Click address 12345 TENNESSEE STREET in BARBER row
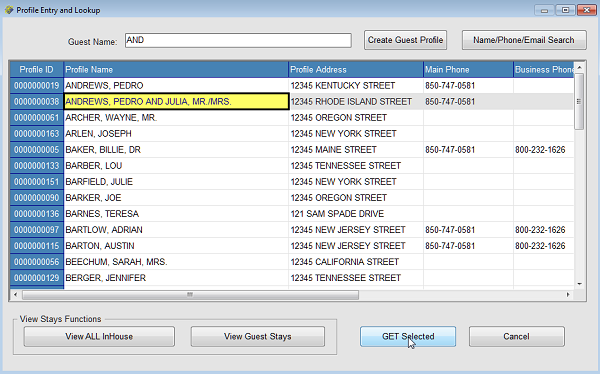The width and height of the screenshot is (600, 374). [356, 166]
